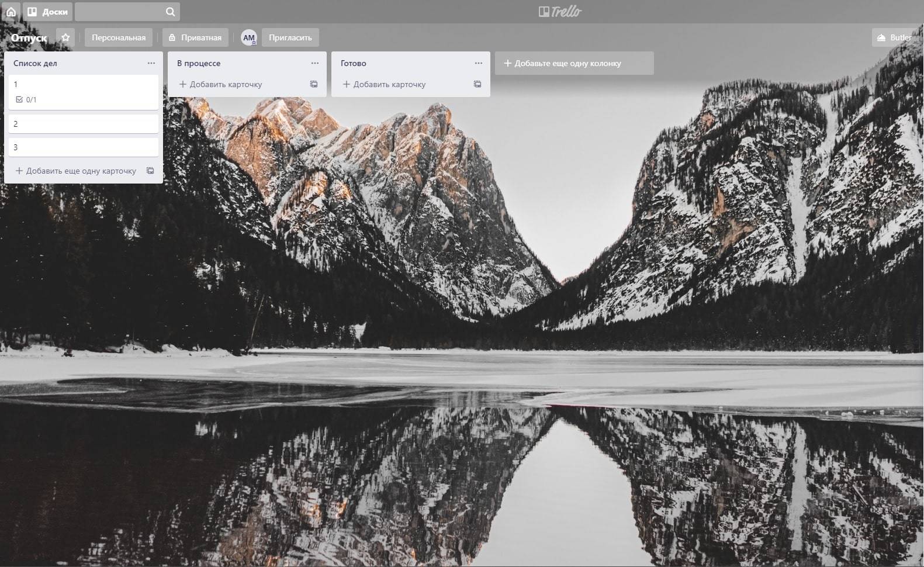The image size is (924, 567).
Task: Open card 1 with checklist
Action: click(x=84, y=85)
